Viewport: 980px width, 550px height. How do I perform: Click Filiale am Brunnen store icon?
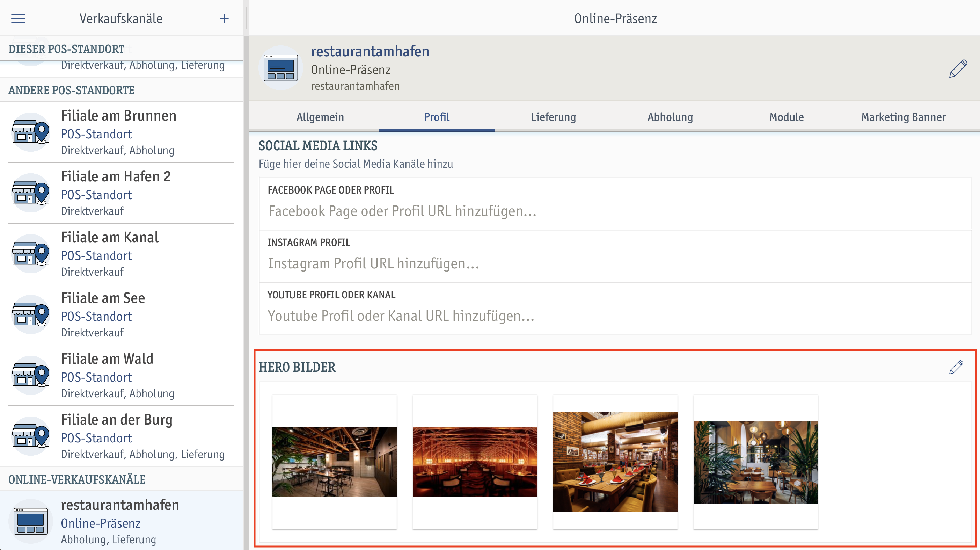(x=30, y=132)
